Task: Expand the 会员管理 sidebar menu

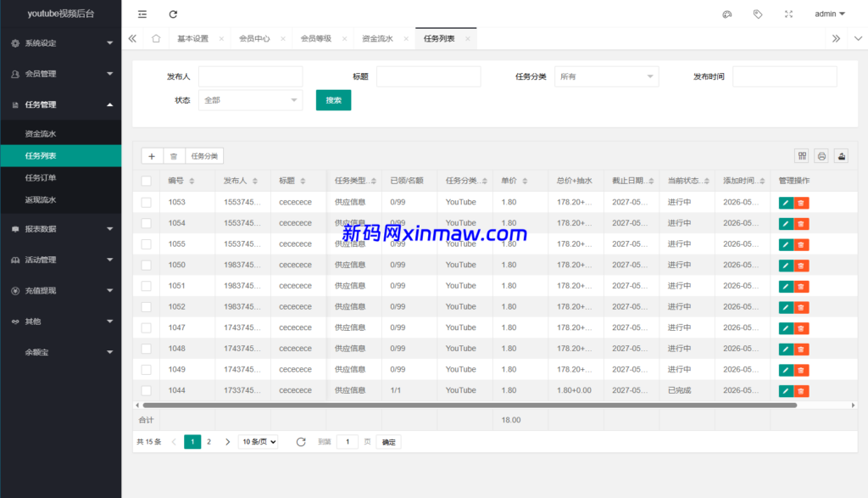Action: pos(61,74)
